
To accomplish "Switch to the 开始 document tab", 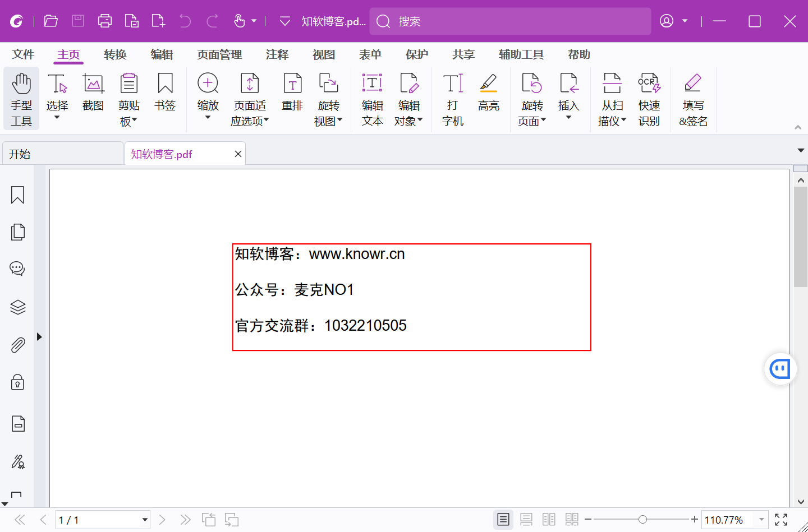I will pos(63,154).
